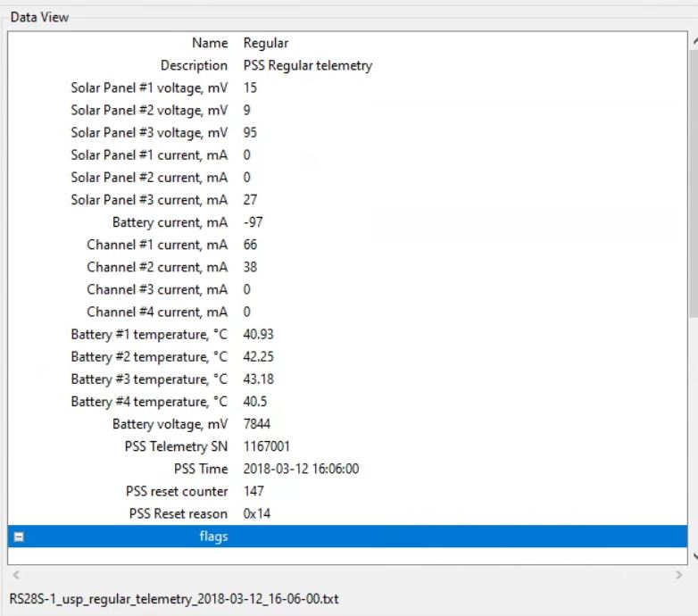
Task: Click the horizontal scroll right arrow
Action: coord(679,574)
